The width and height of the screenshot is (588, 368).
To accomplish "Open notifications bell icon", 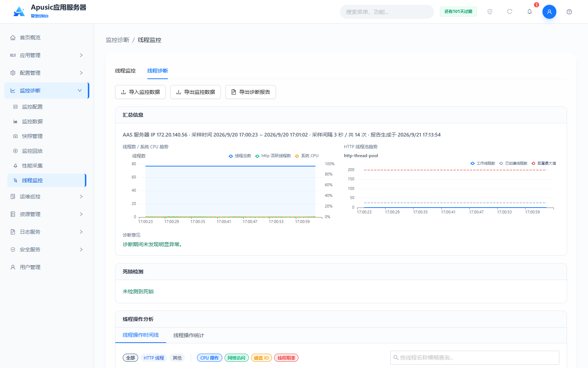I will (530, 12).
